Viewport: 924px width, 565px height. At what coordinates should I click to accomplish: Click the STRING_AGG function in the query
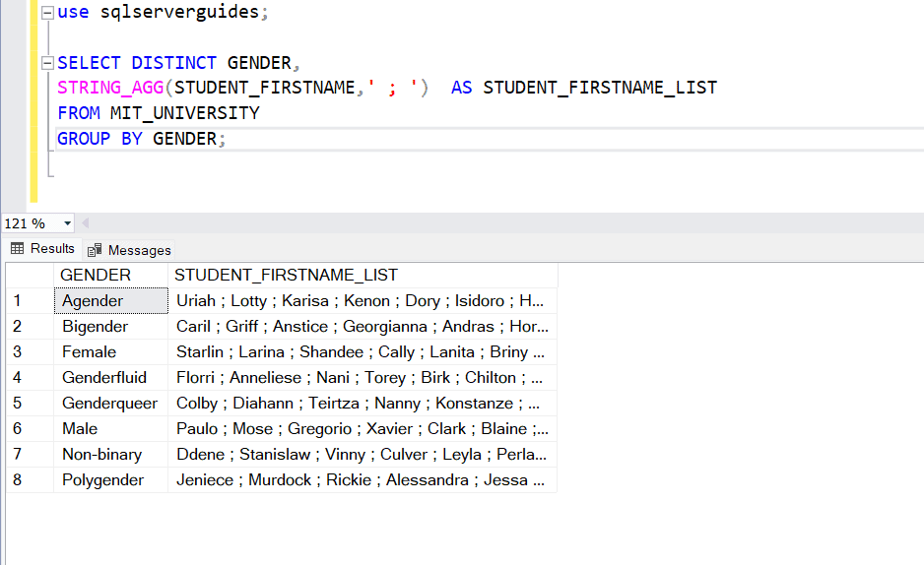110,88
